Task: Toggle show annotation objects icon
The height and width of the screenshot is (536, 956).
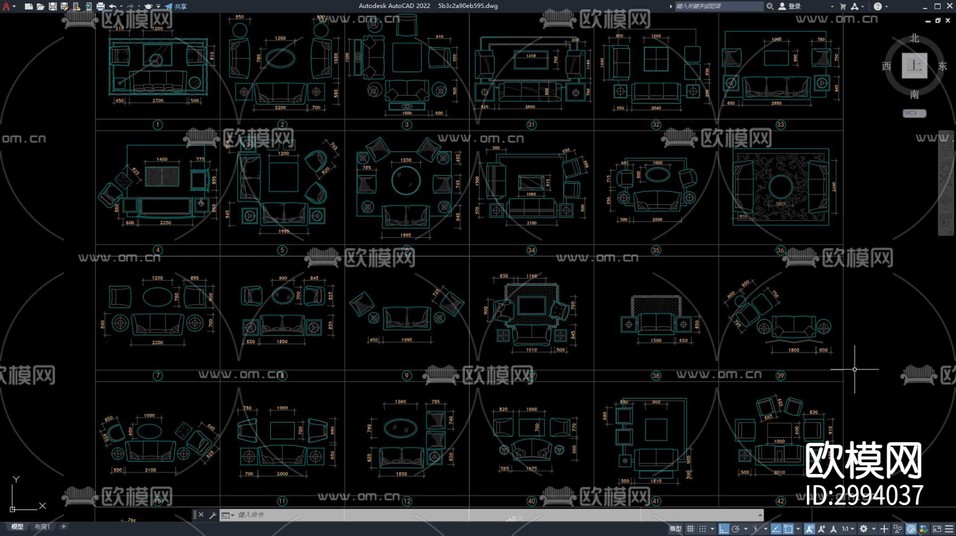Action: pyautogui.click(x=810, y=529)
